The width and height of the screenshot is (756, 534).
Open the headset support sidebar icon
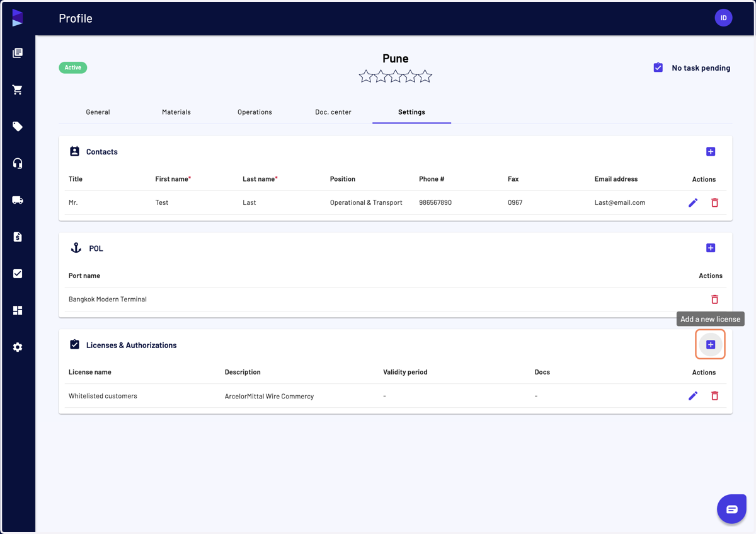[x=18, y=163]
